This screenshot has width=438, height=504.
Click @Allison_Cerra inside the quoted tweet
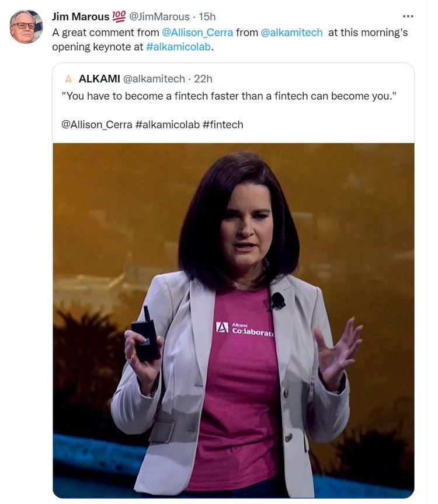(97, 125)
